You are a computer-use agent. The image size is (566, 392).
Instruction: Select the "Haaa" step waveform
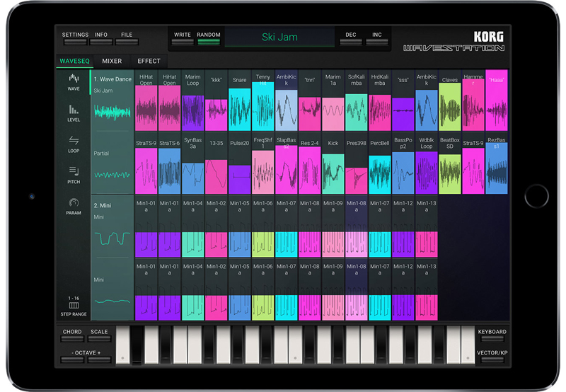pyautogui.click(x=497, y=100)
